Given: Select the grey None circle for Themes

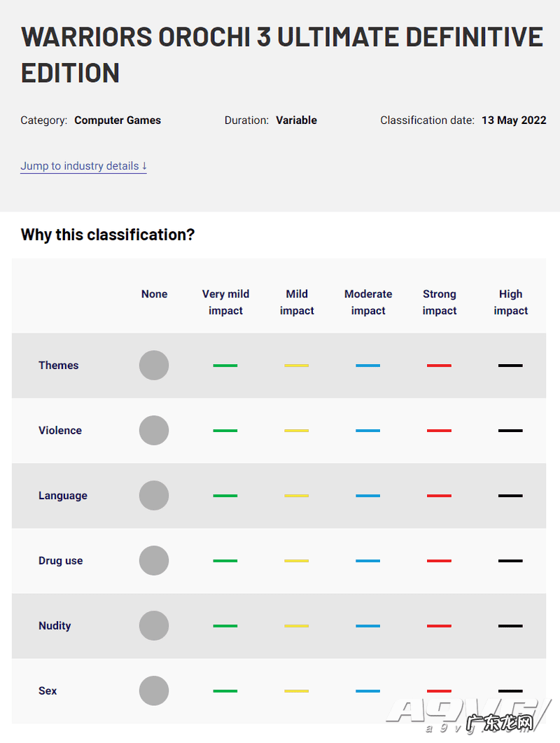Looking at the screenshot, I should click(154, 366).
